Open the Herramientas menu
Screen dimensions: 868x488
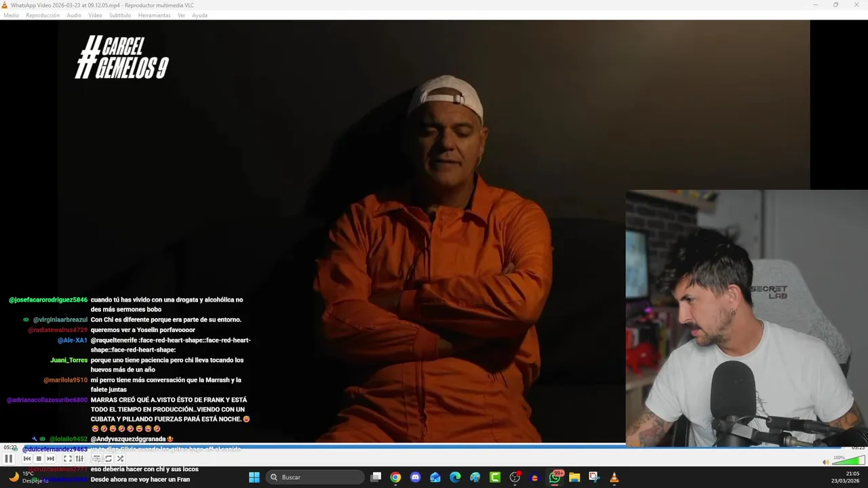tap(154, 15)
